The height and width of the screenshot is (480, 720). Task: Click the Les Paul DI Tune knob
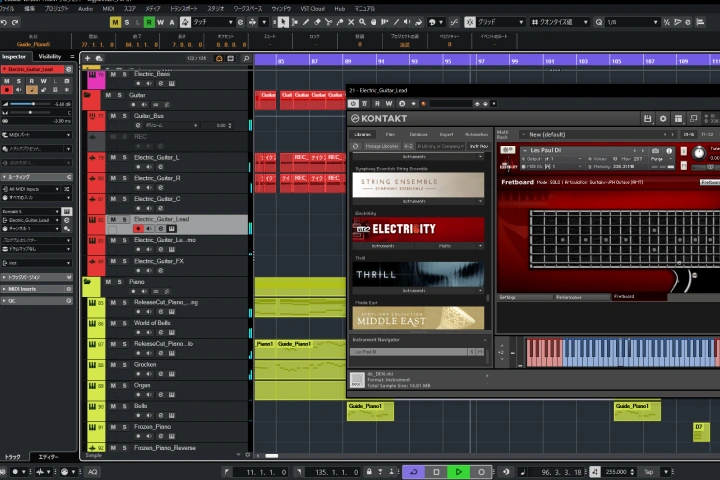[x=698, y=153]
